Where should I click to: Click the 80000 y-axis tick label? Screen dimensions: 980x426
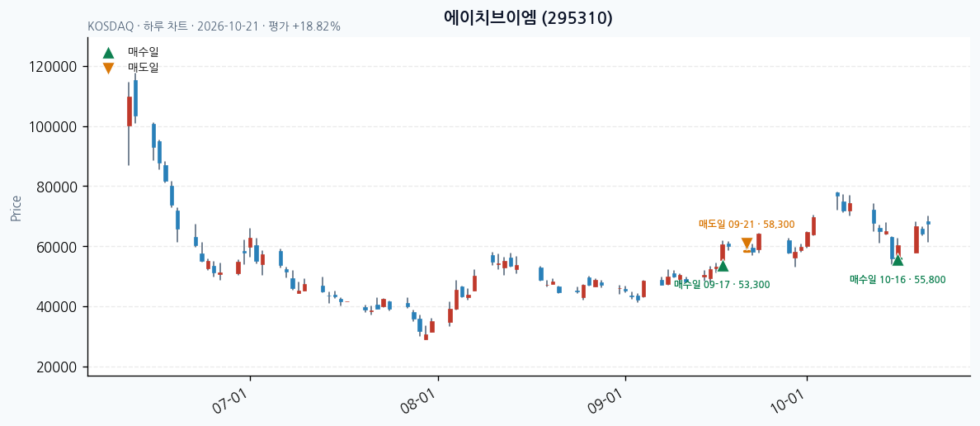coord(56,187)
